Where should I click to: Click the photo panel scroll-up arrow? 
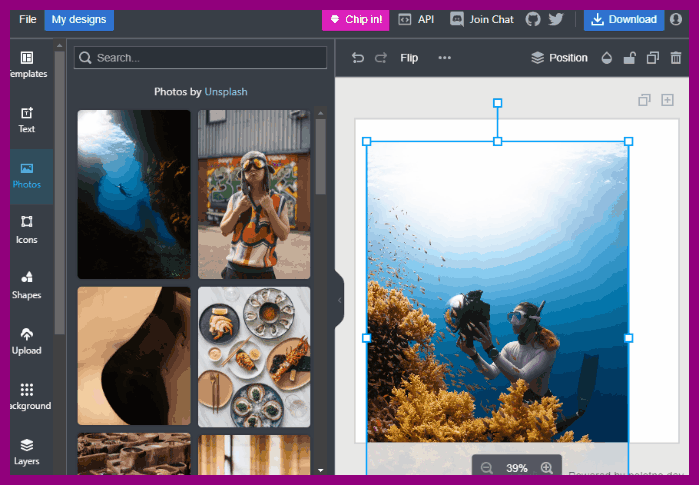[x=321, y=113]
